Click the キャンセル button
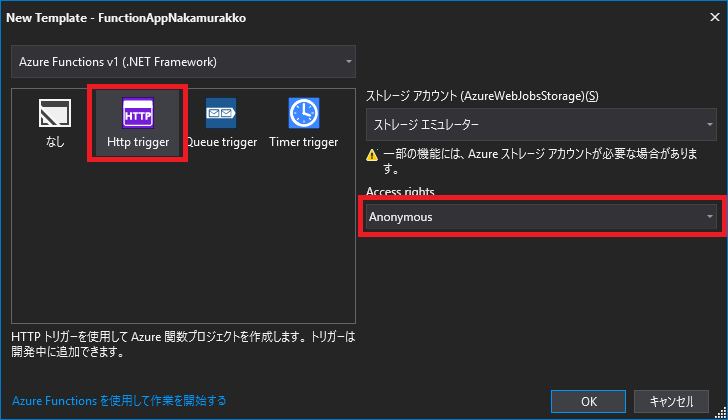The height and width of the screenshot is (420, 728). pos(671,401)
